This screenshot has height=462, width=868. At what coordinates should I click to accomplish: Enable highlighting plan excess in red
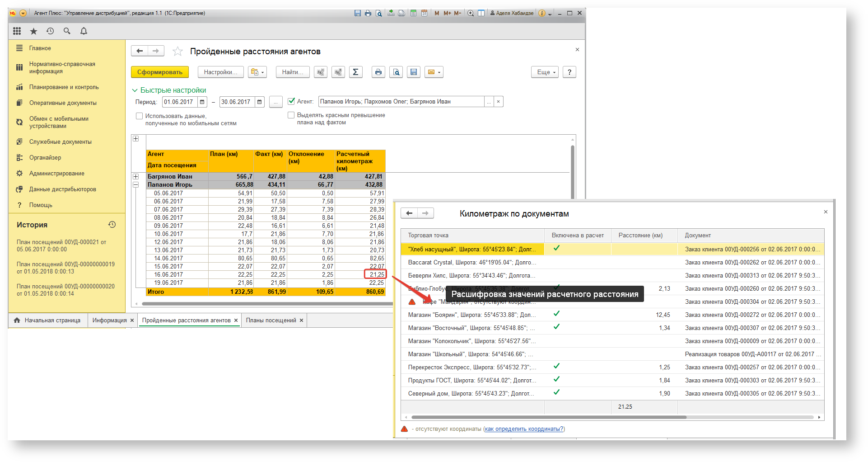(x=291, y=115)
